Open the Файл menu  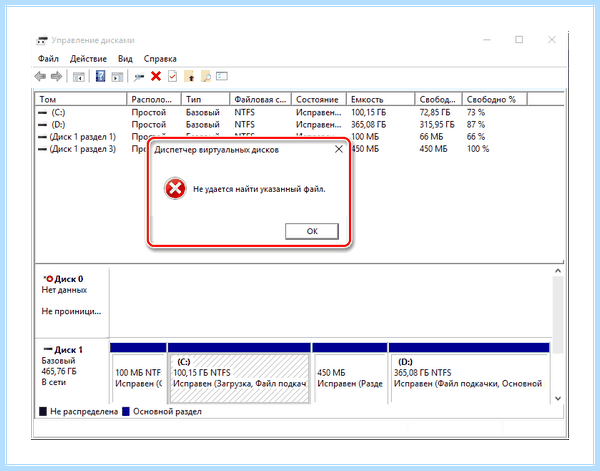(x=48, y=59)
